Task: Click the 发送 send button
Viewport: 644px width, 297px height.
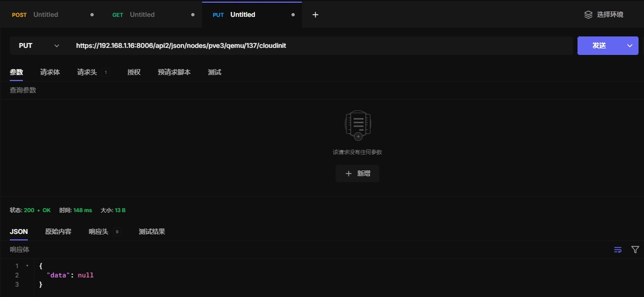Action: (599, 46)
